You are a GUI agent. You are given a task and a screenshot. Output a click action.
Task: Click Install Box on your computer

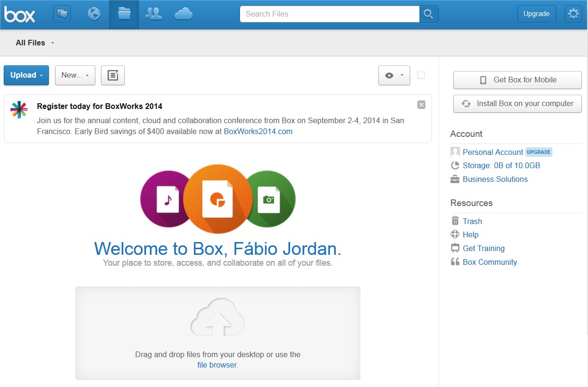[x=517, y=104]
